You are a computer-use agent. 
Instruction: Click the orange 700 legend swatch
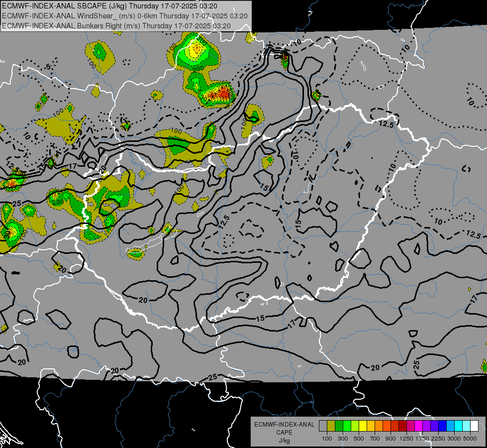point(379,426)
